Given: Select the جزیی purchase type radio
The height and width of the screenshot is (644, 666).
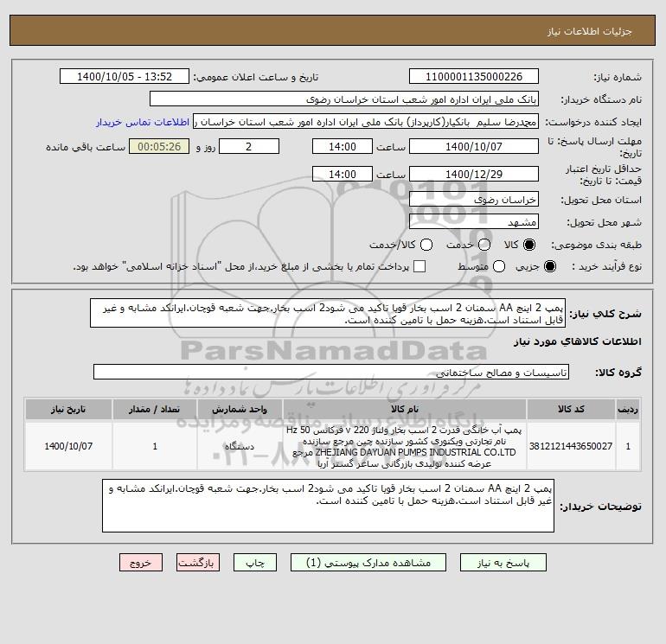Looking at the screenshot, I should coord(549,266).
